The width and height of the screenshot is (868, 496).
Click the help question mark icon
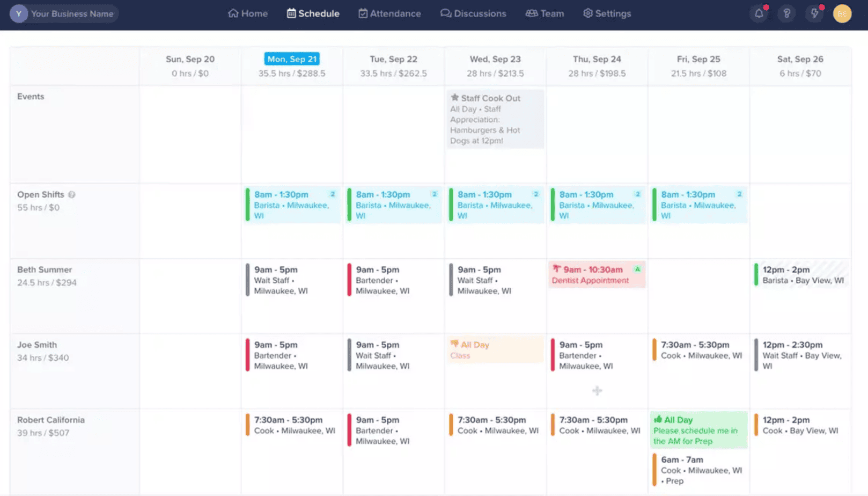coord(786,13)
